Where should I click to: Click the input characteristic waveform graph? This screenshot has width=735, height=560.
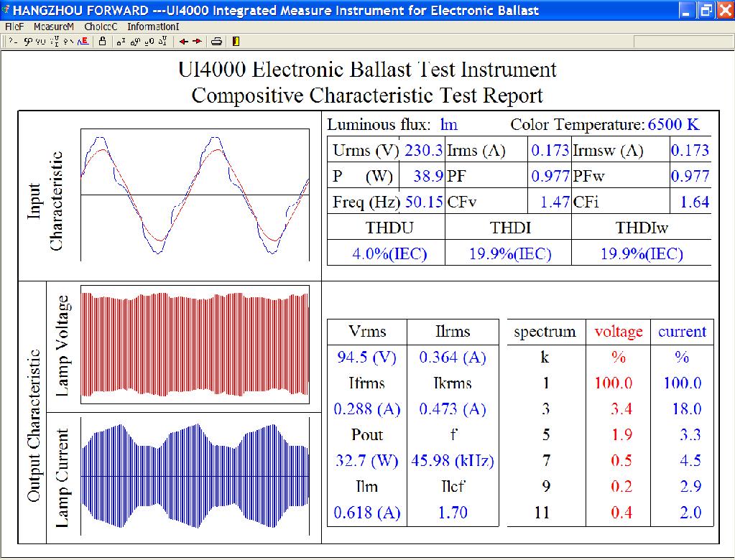pyautogui.click(x=195, y=195)
